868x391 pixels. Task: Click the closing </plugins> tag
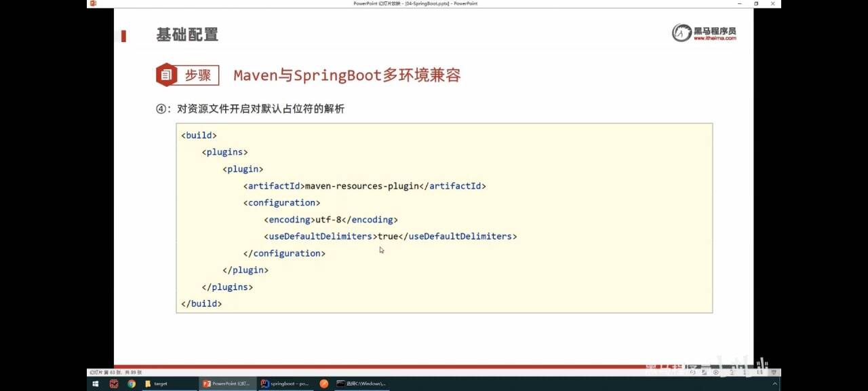pyautogui.click(x=227, y=287)
